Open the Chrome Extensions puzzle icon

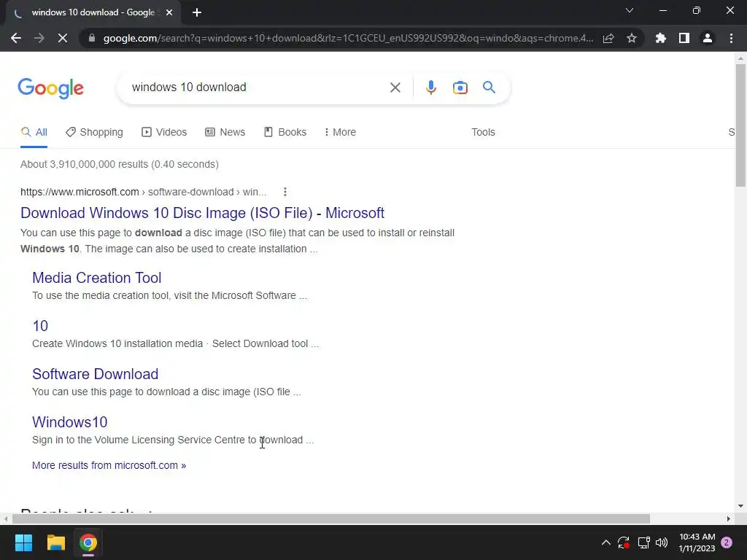661,38
